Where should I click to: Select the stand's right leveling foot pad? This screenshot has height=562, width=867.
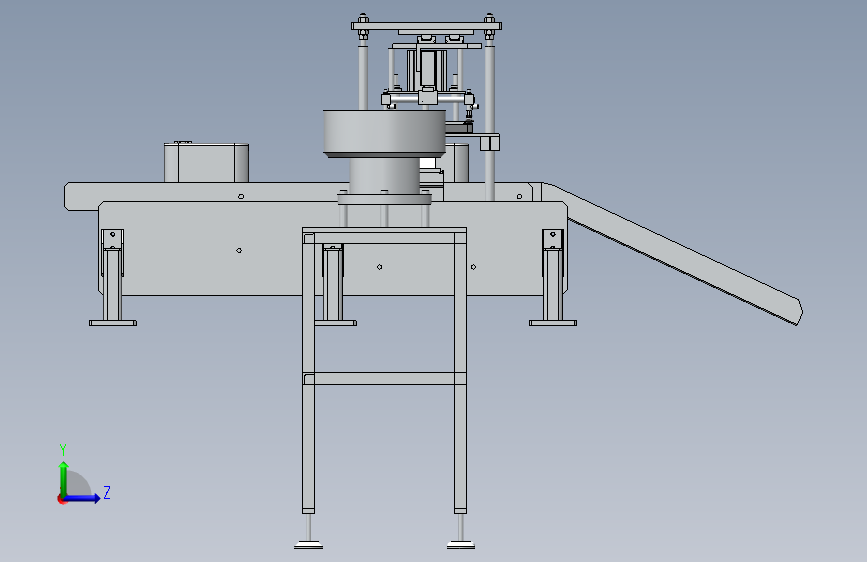(461, 545)
